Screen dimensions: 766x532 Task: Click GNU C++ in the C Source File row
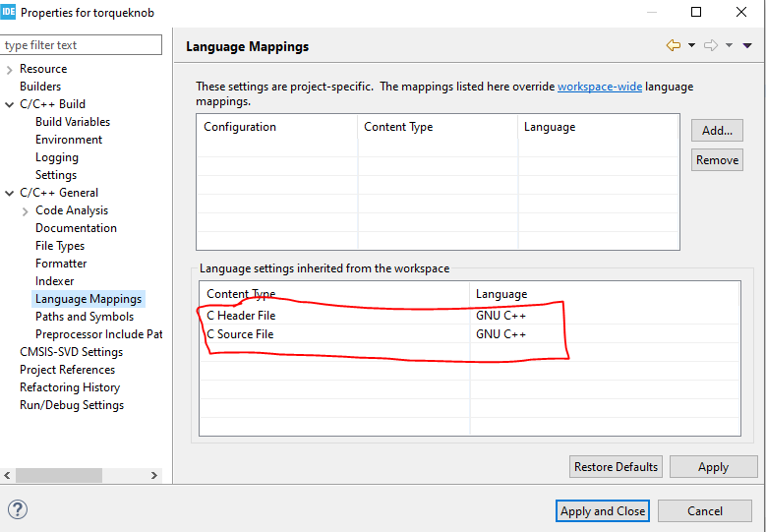[501, 334]
